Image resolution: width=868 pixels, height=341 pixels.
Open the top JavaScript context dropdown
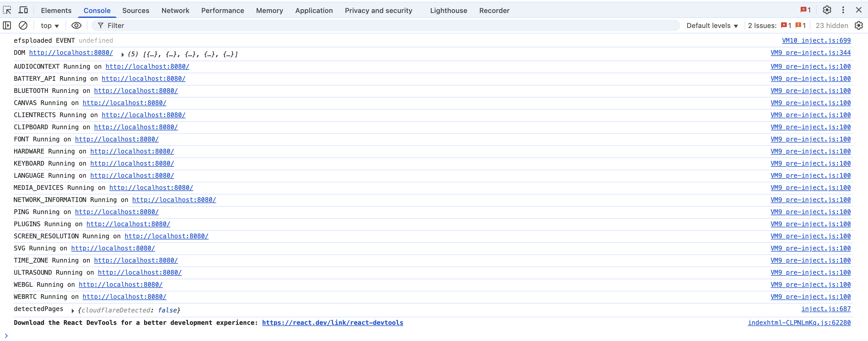[x=50, y=26]
